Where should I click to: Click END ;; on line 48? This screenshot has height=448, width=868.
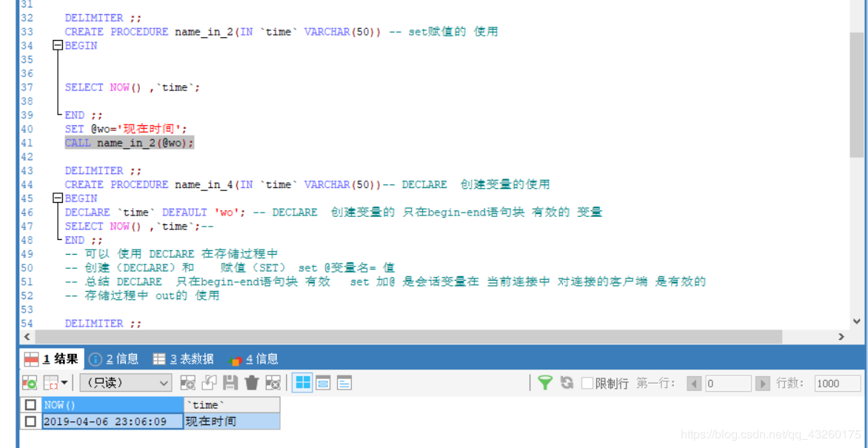[84, 240]
